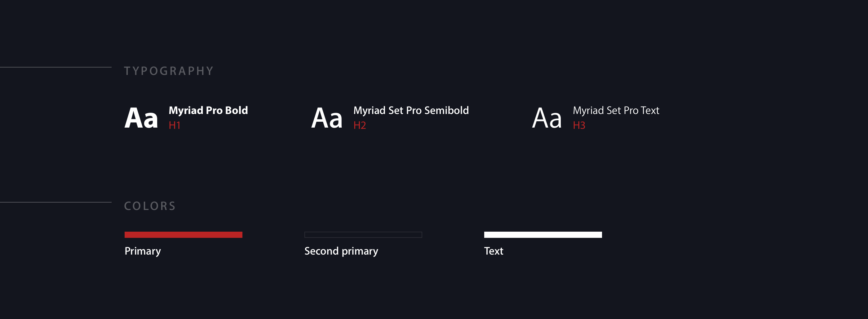868x319 pixels.
Task: Pick the white Text color swatch
Action: tap(543, 235)
